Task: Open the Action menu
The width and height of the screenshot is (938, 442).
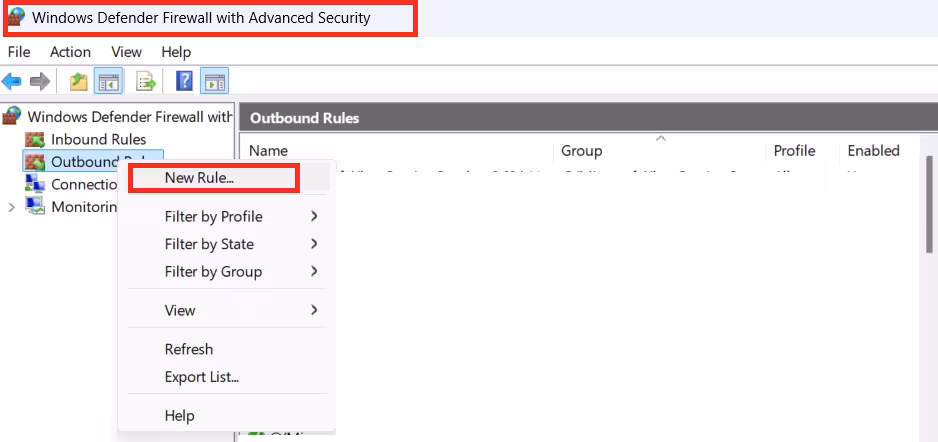Action: (x=70, y=52)
